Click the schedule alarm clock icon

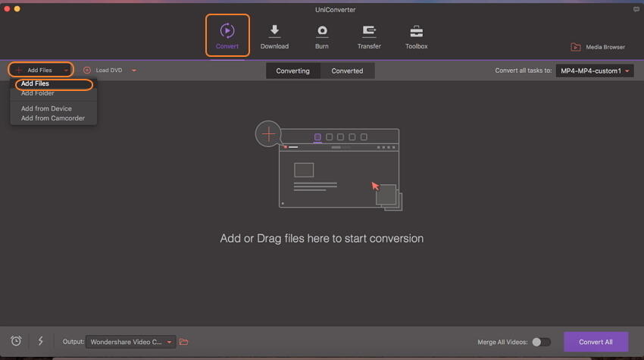click(x=16, y=341)
